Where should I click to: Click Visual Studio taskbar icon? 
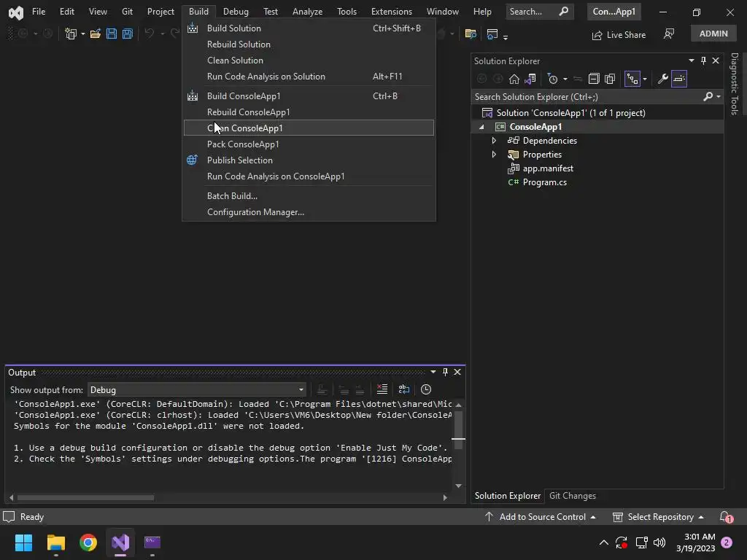point(120,542)
